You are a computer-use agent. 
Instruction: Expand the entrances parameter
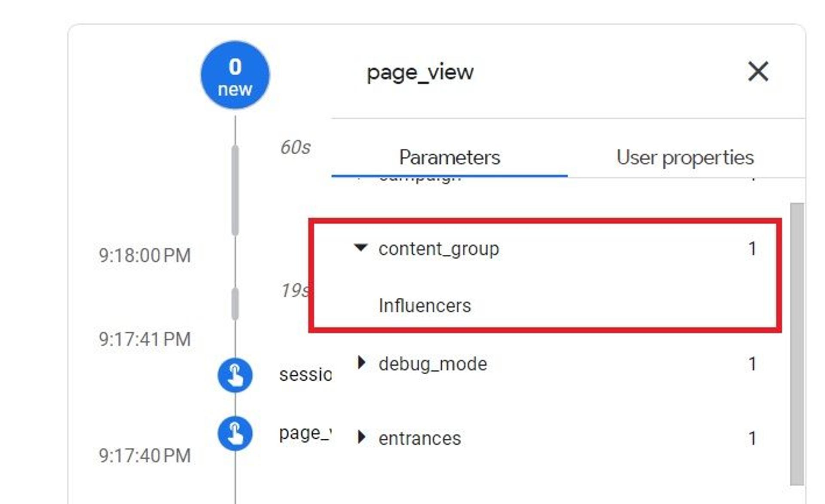(x=361, y=437)
